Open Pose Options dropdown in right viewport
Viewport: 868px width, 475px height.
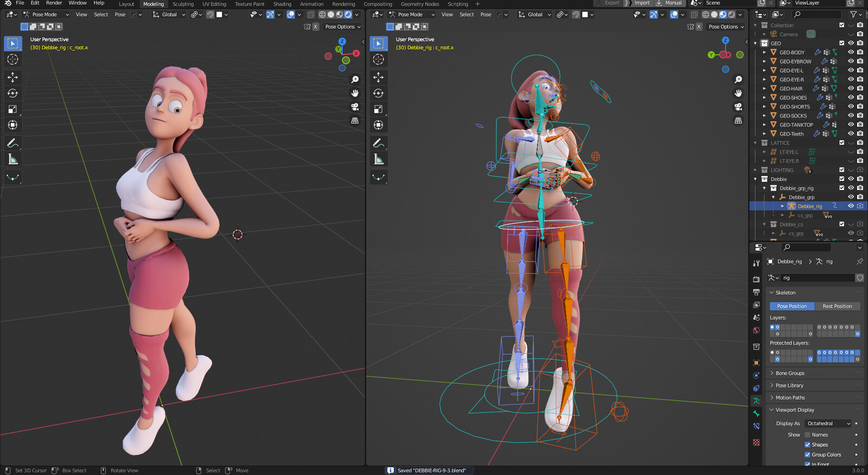[726, 27]
